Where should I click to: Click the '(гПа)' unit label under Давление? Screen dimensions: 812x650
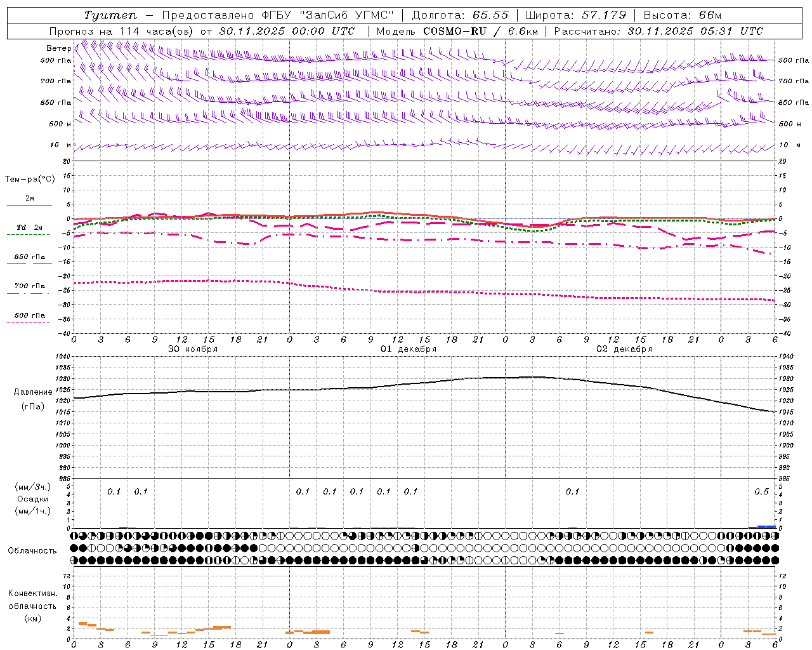click(33, 406)
